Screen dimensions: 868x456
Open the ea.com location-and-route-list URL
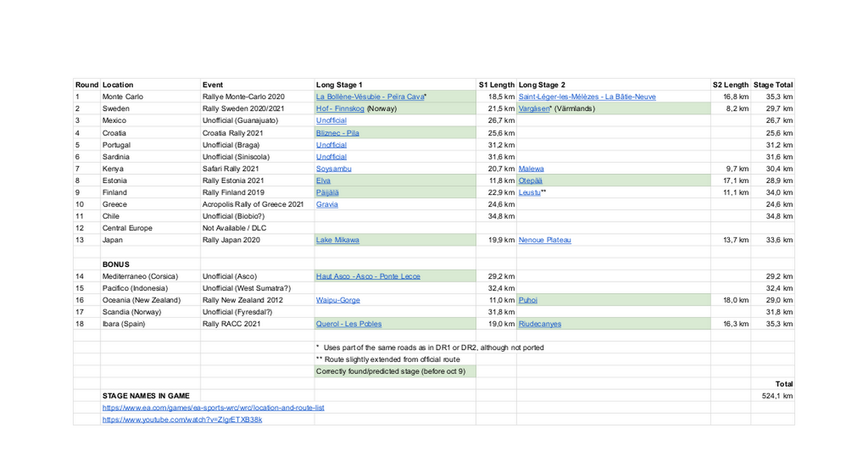pos(213,408)
